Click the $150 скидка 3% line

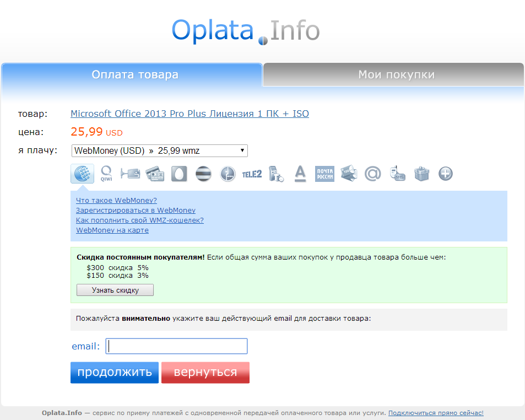click(117, 275)
